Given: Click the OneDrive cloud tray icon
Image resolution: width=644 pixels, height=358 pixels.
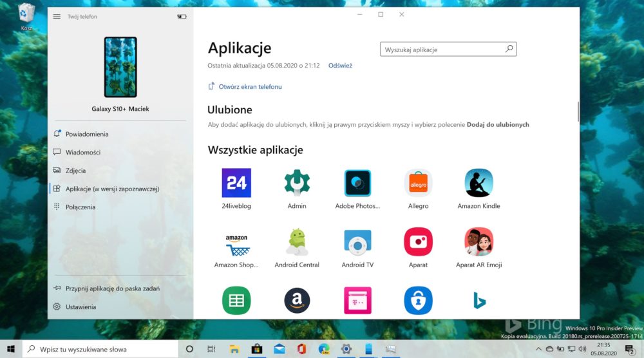Looking at the screenshot, I should pos(549,349).
